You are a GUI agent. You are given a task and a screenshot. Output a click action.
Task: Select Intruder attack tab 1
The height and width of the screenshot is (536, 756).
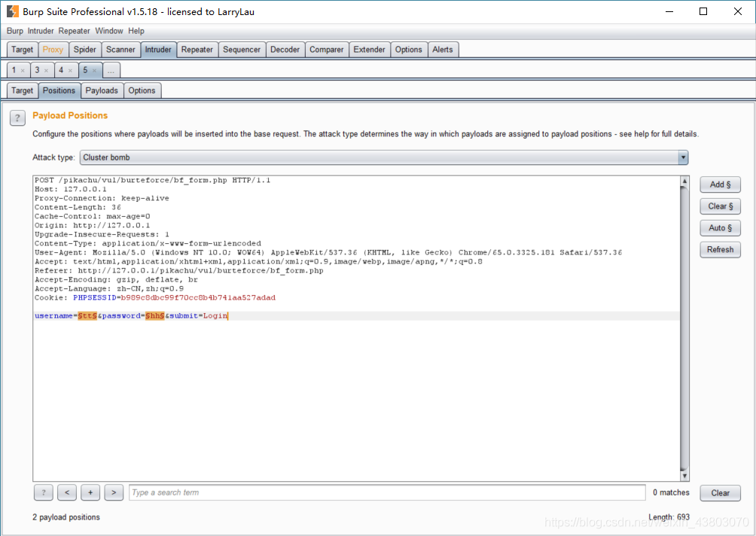click(x=14, y=70)
